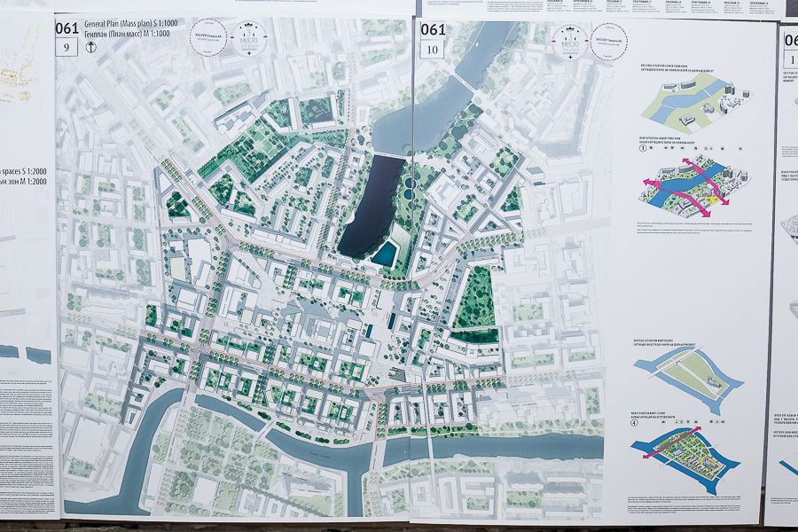The width and height of the screenshot is (798, 532).
Task: Click the 061 code on the middle board
Action: 433,28
